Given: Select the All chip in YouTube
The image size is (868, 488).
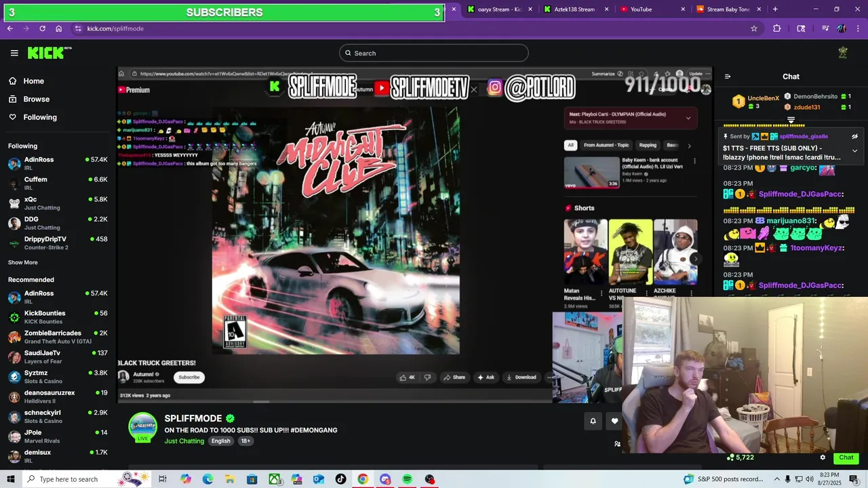Looking at the screenshot, I should point(571,145).
